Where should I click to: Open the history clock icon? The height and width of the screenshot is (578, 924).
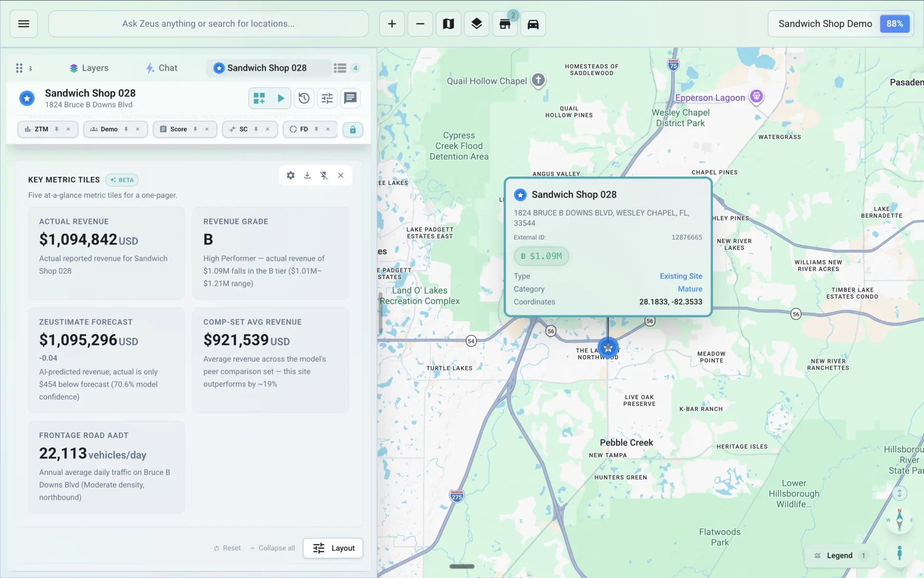[x=304, y=98]
